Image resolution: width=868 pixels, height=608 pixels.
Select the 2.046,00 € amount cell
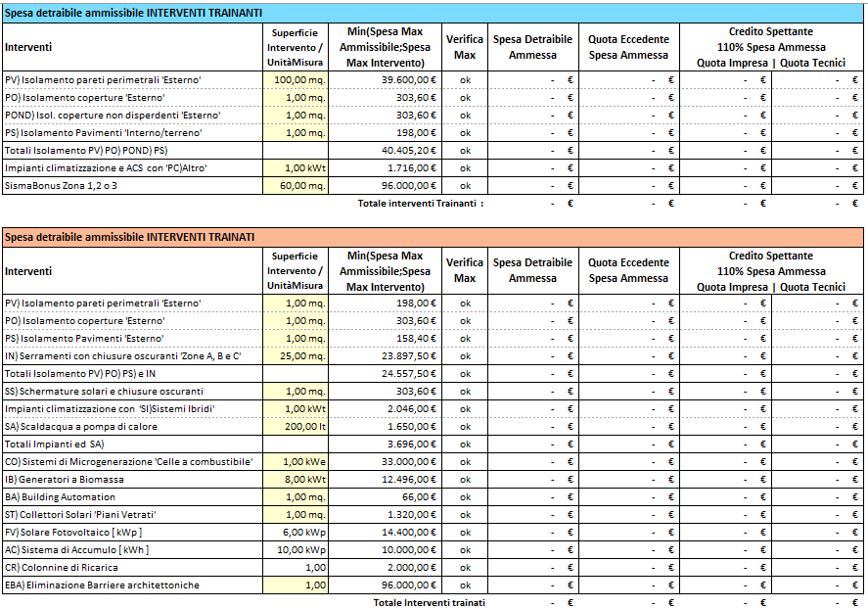[386, 409]
